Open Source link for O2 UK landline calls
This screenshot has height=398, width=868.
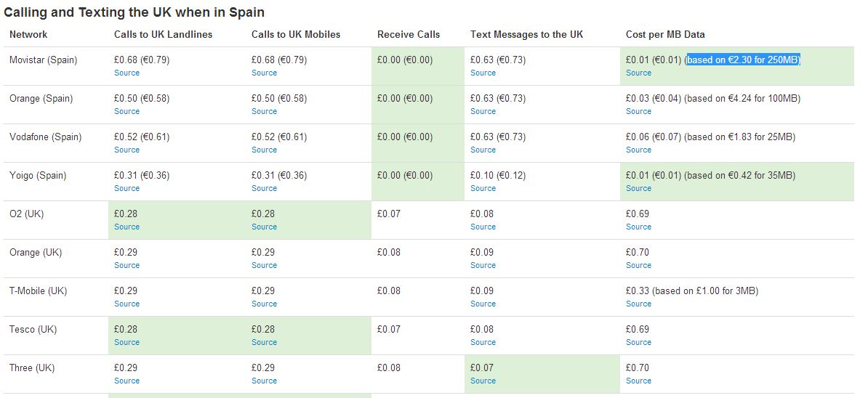pos(126,227)
